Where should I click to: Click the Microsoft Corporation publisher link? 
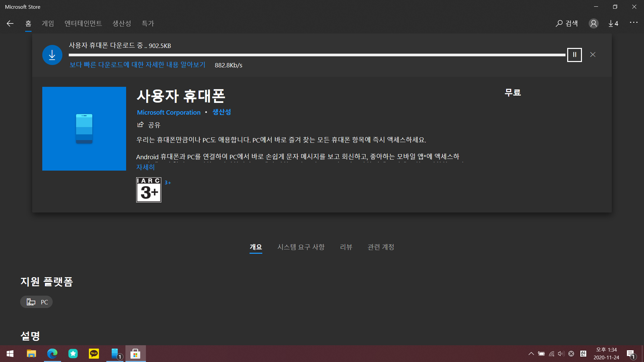pos(168,112)
